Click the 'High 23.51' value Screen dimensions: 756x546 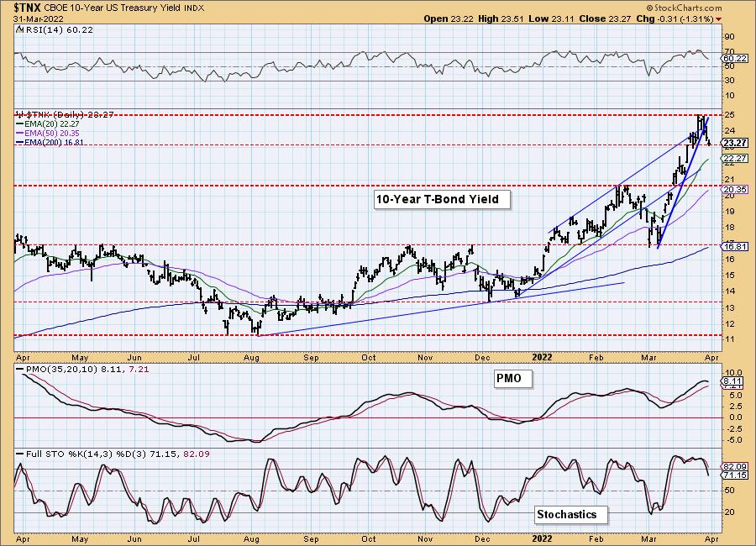point(501,18)
